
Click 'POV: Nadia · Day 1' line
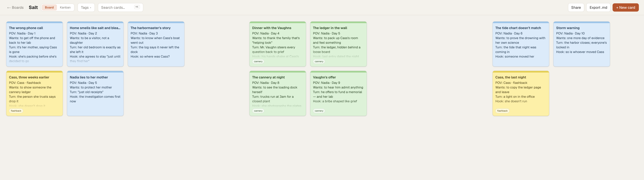[x=22, y=33]
